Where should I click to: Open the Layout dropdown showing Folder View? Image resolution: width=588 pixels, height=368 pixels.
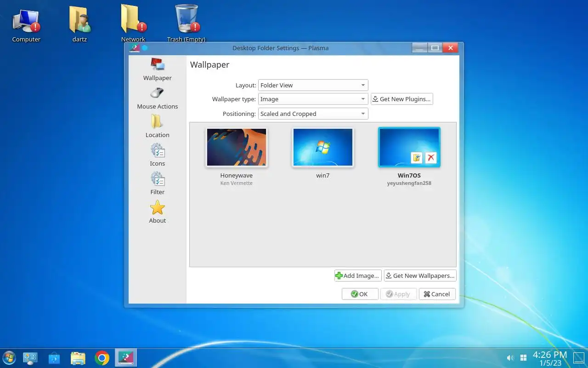[x=313, y=85]
